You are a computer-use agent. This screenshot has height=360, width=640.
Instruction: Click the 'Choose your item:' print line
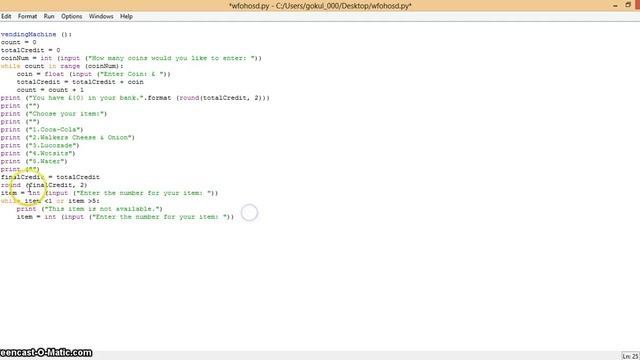click(54, 114)
